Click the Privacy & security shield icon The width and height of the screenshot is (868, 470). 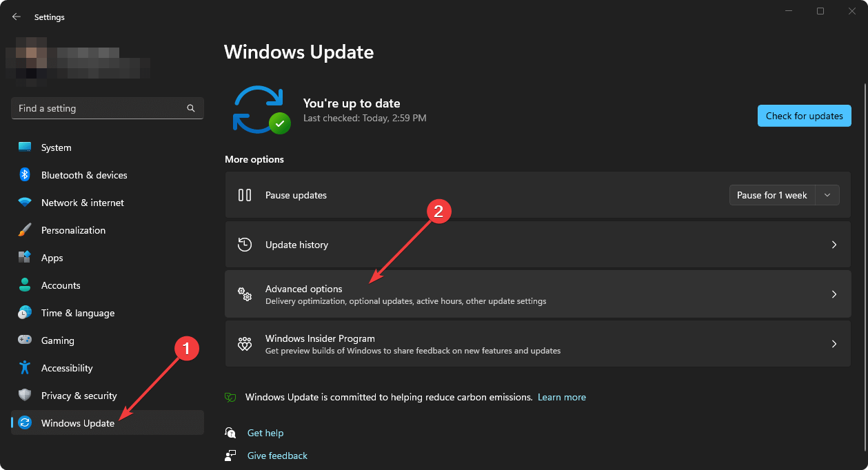click(x=25, y=396)
